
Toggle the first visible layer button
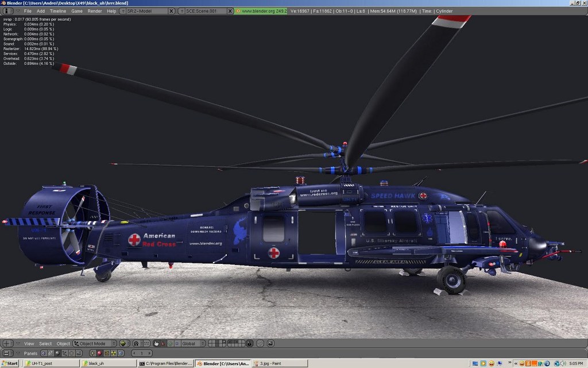210,342
